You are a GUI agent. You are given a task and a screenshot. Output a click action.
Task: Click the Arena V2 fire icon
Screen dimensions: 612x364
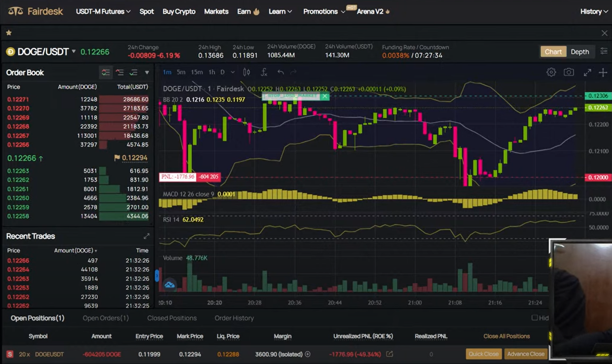click(x=388, y=12)
